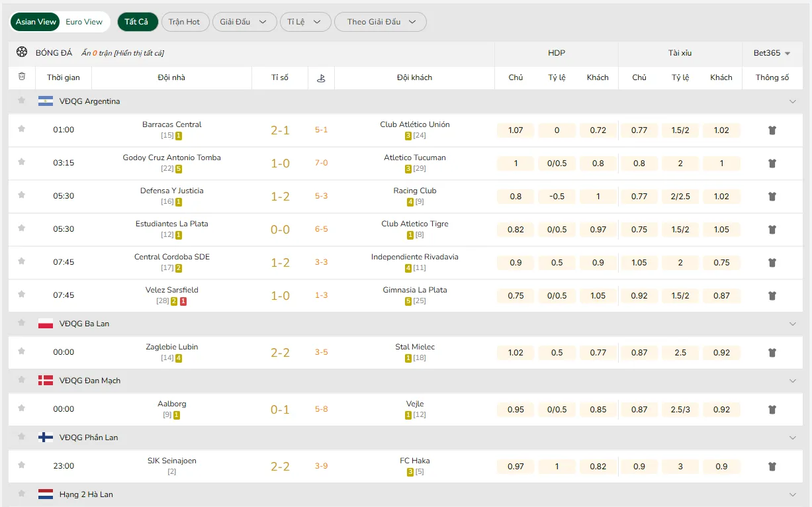Favorite the Aalborg match
812x507 pixels.
coord(21,408)
